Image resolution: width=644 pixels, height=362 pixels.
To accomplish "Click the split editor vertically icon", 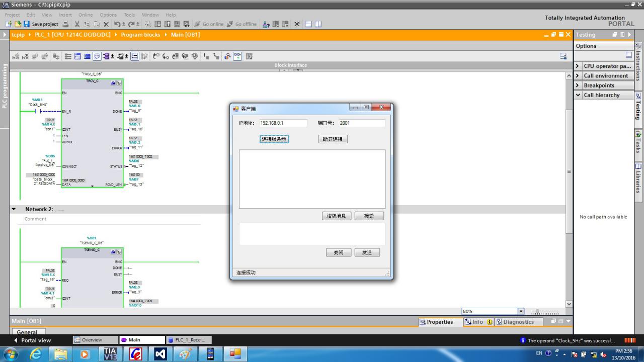I will (318, 24).
